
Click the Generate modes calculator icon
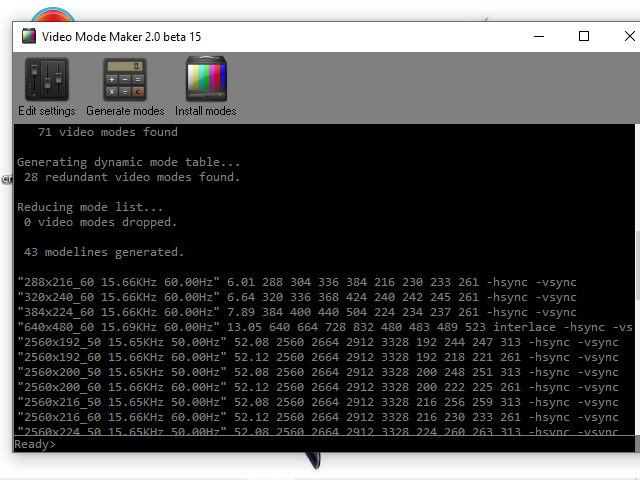coord(125,78)
